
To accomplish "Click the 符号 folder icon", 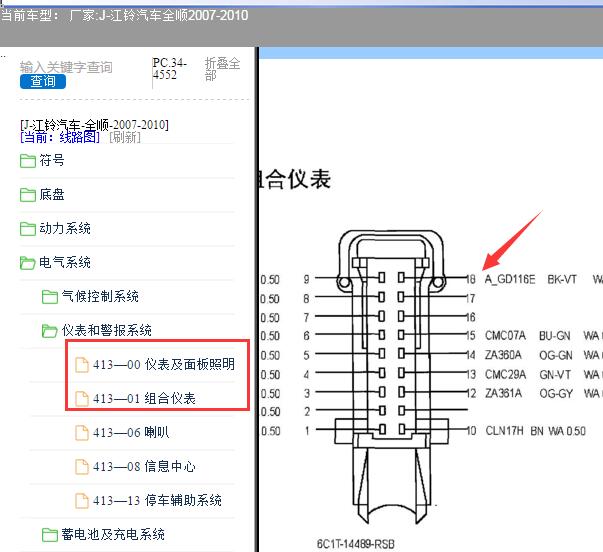I will pos(28,161).
